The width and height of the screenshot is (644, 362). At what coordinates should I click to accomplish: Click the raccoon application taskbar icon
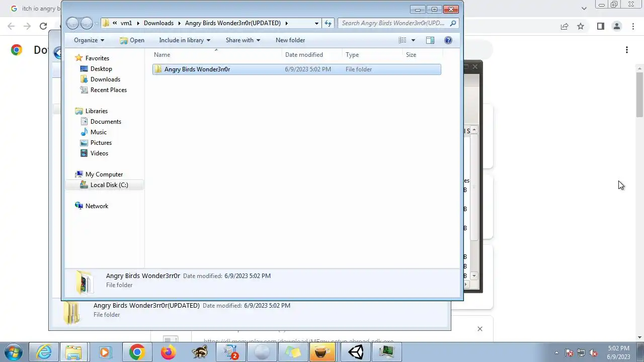click(200, 352)
